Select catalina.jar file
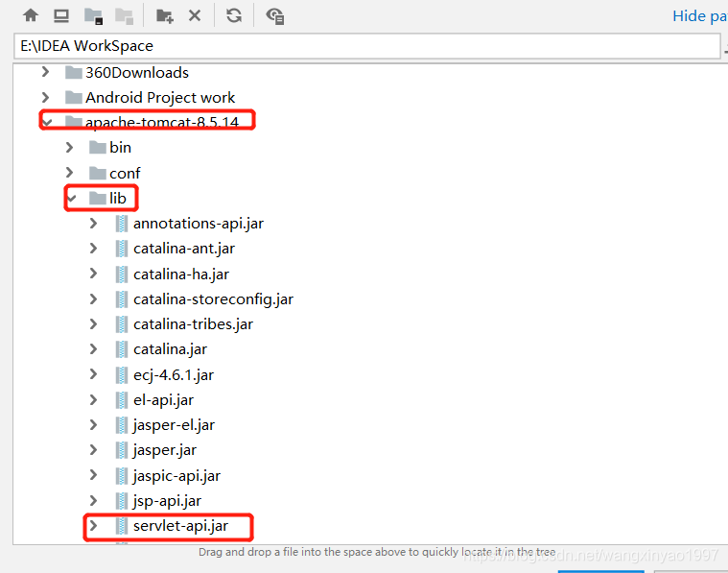This screenshot has width=728, height=573. click(x=170, y=349)
